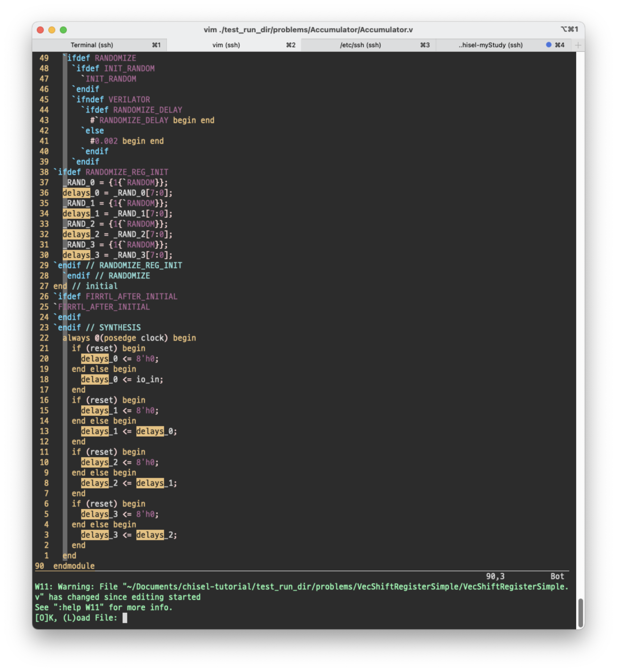Viewport: 617px width, 672px height.
Task: Click '`ifndef VERILATOR' text
Action: (x=111, y=100)
